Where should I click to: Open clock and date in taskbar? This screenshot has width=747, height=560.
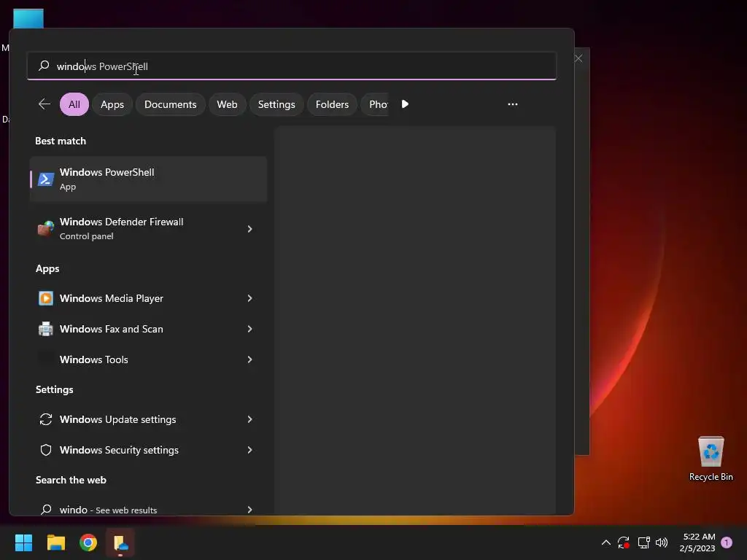pos(697,542)
